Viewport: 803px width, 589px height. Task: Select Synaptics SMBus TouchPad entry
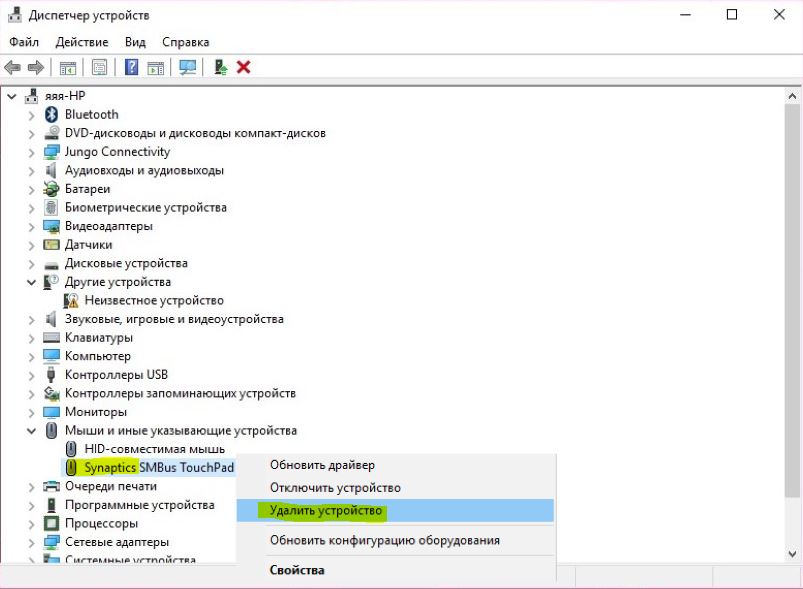click(159, 468)
